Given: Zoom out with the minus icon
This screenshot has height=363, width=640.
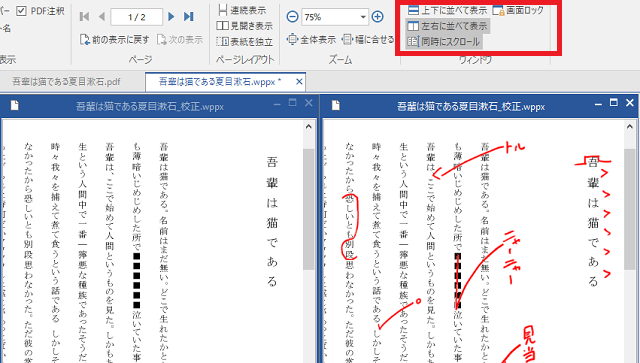Looking at the screenshot, I should (292, 17).
